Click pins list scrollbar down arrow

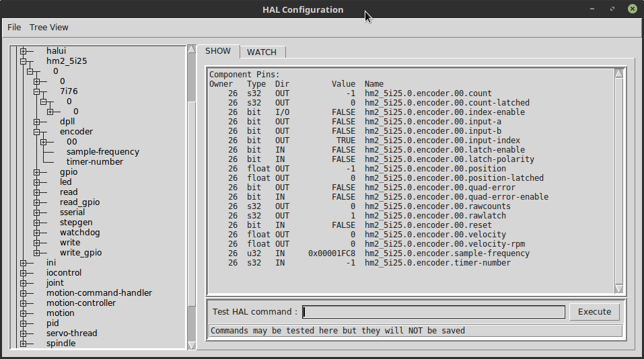[x=619, y=289]
